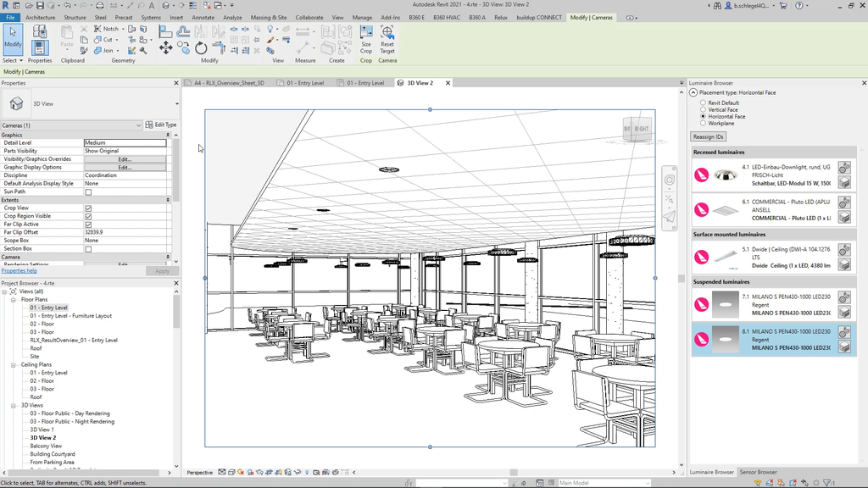The width and height of the screenshot is (868, 488).
Task: Open 01 - Entry Level - Furniture Layout plan
Action: point(71,316)
